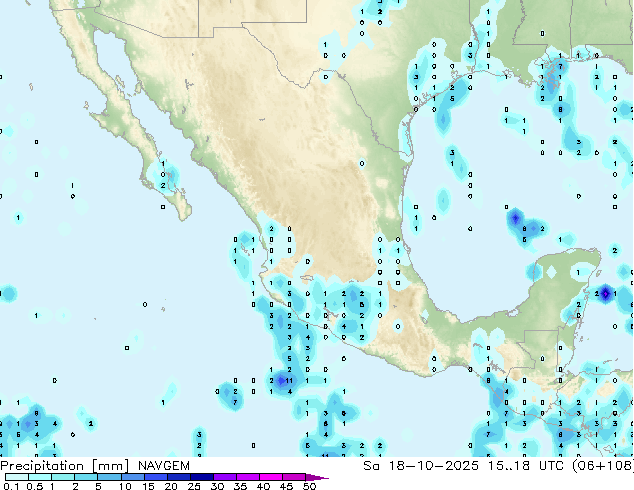Click the '15..18 UTC' time range text
Image resolution: width=634 pixels, height=490 pixels.
[525, 466]
